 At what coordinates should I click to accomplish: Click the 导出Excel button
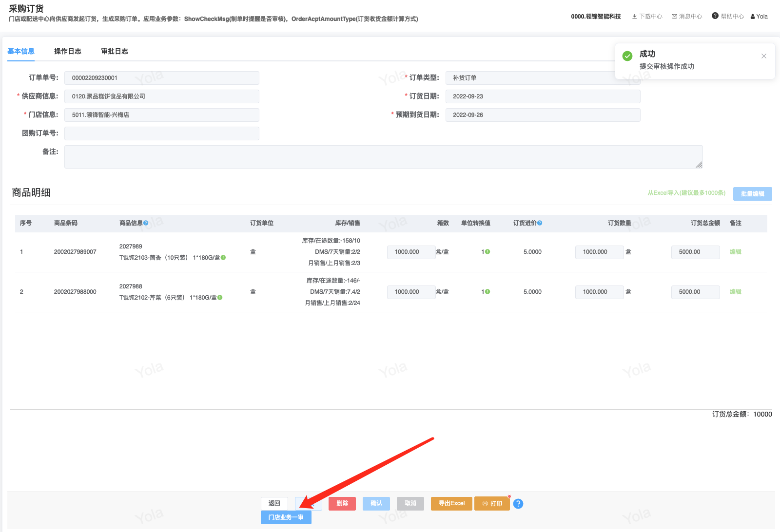pyautogui.click(x=451, y=504)
